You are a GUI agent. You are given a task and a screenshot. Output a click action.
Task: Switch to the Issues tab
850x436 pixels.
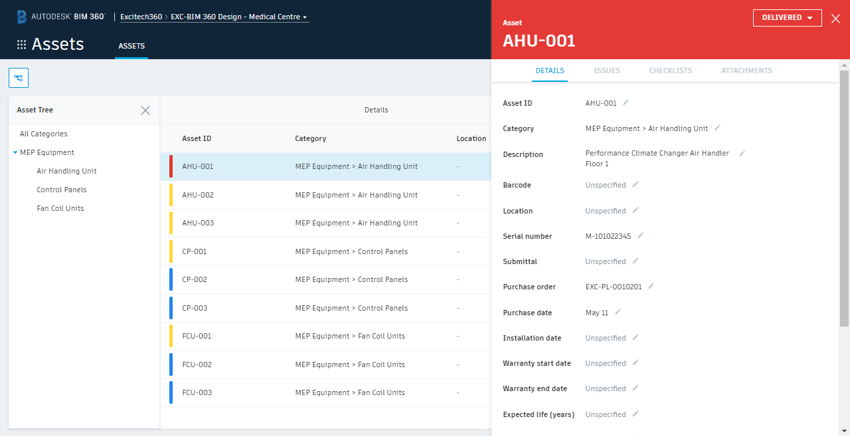click(x=606, y=71)
